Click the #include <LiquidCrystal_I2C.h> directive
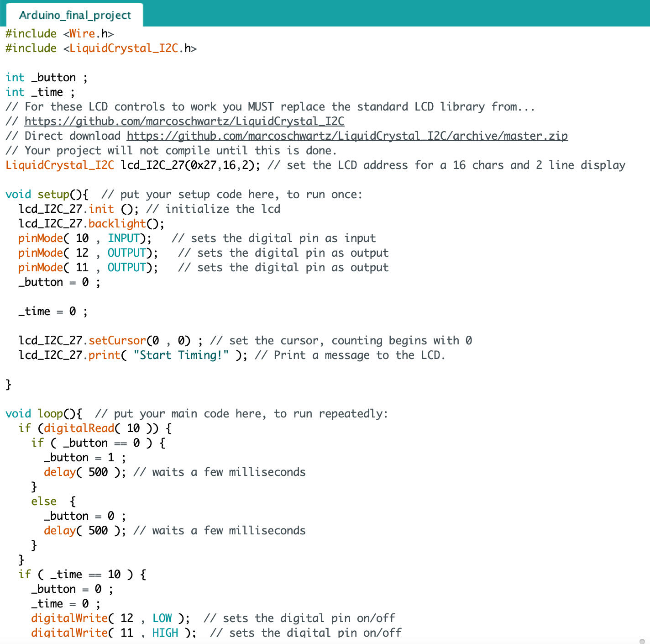The height and width of the screenshot is (644, 650). click(100, 48)
